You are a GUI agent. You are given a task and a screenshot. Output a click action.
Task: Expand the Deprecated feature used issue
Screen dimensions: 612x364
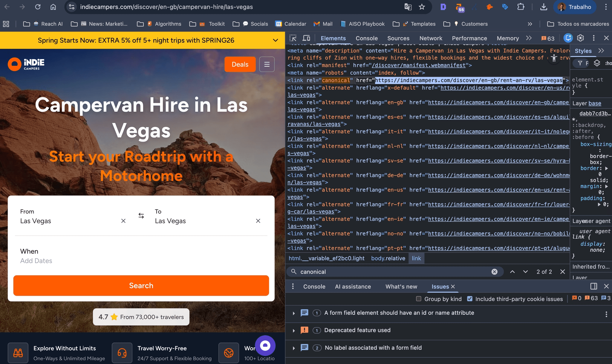click(294, 331)
